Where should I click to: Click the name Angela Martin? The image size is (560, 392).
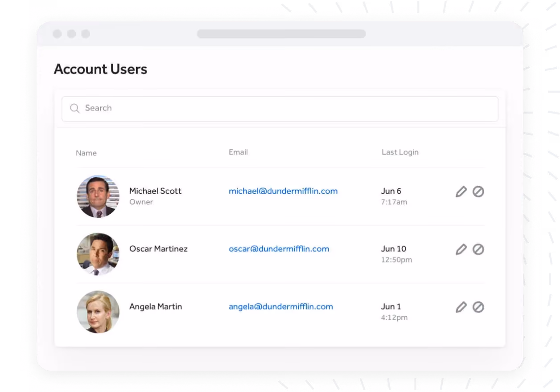click(156, 306)
